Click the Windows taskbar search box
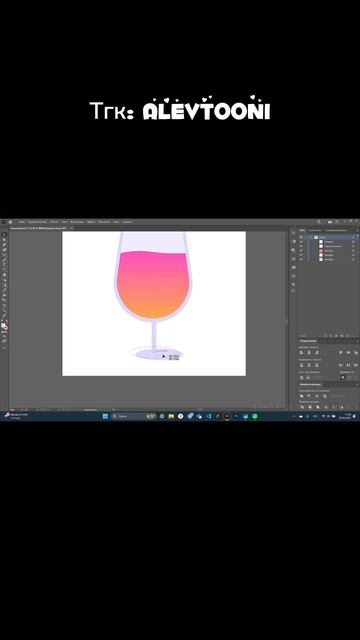 [134, 416]
